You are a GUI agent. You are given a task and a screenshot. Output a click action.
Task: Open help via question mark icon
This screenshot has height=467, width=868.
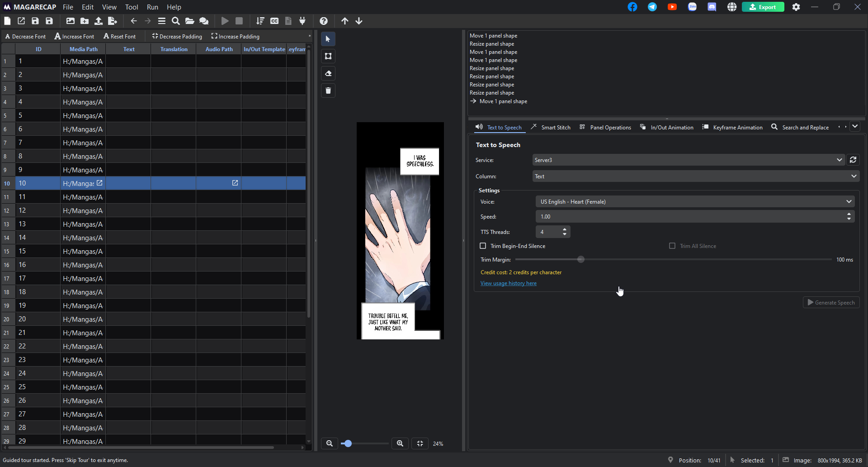pyautogui.click(x=324, y=21)
